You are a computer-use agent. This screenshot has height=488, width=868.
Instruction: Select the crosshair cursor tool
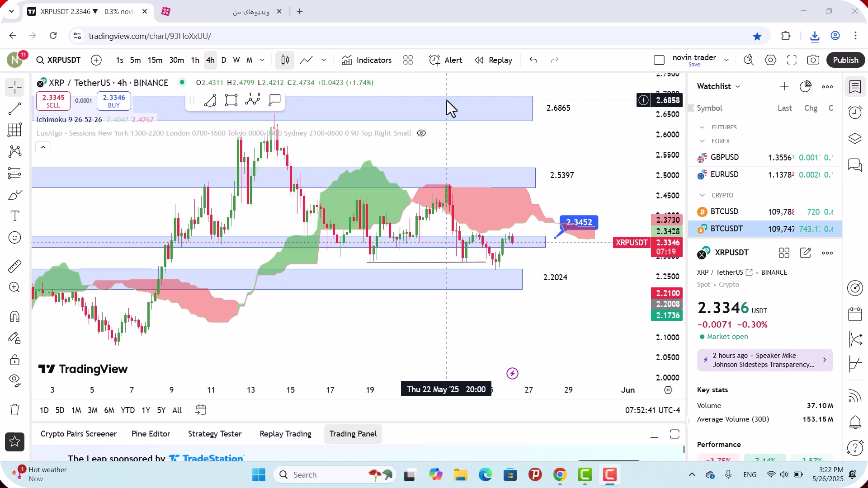pyautogui.click(x=14, y=87)
